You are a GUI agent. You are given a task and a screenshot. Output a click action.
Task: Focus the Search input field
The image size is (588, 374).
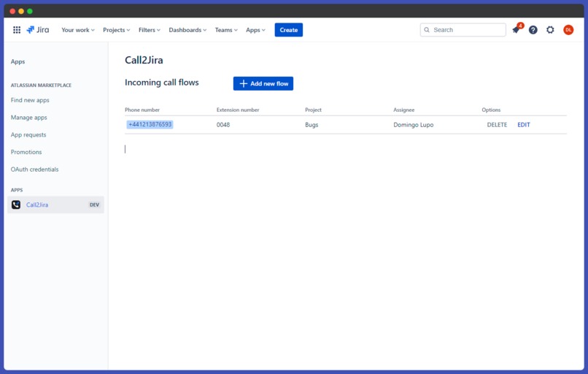[x=463, y=30]
